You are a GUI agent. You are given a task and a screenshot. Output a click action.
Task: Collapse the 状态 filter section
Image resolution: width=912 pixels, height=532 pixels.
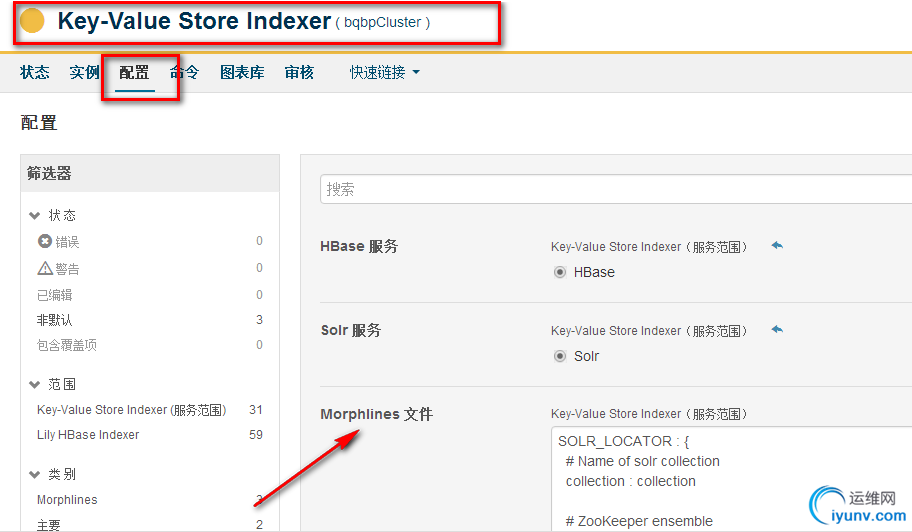34,216
